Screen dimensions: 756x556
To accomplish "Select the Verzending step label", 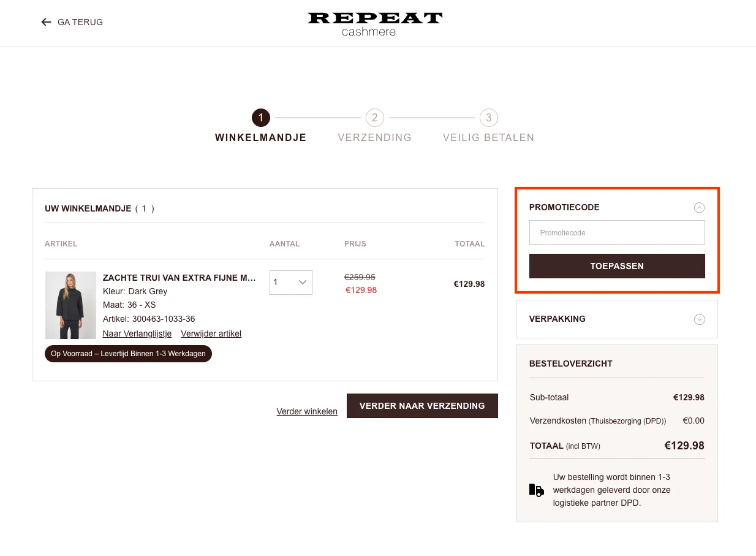I will tap(374, 137).
